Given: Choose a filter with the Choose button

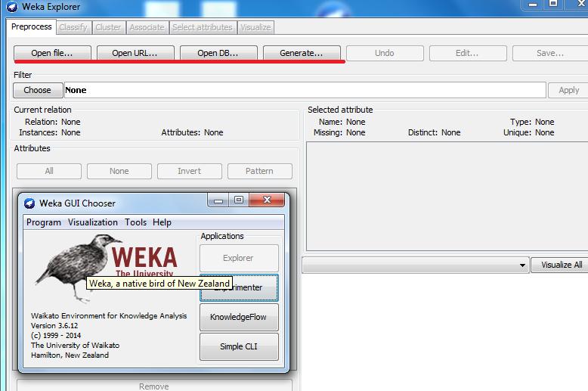Looking at the screenshot, I should 38,90.
